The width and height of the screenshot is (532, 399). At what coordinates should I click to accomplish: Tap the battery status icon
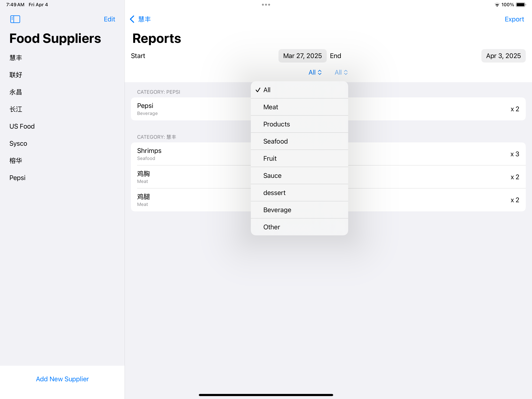click(x=521, y=4)
